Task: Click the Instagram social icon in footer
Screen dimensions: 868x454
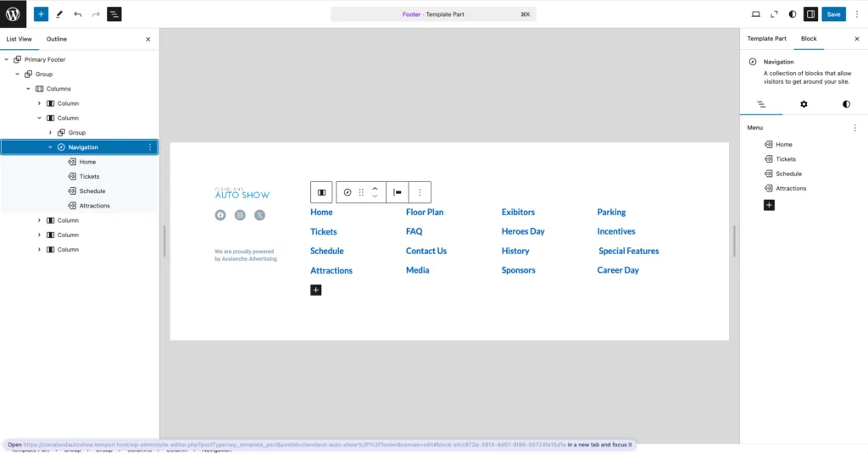Action: click(x=240, y=215)
